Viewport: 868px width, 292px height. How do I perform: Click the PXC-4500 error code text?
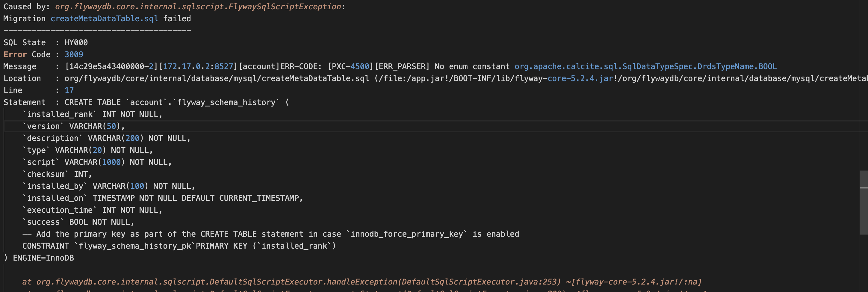pos(351,66)
